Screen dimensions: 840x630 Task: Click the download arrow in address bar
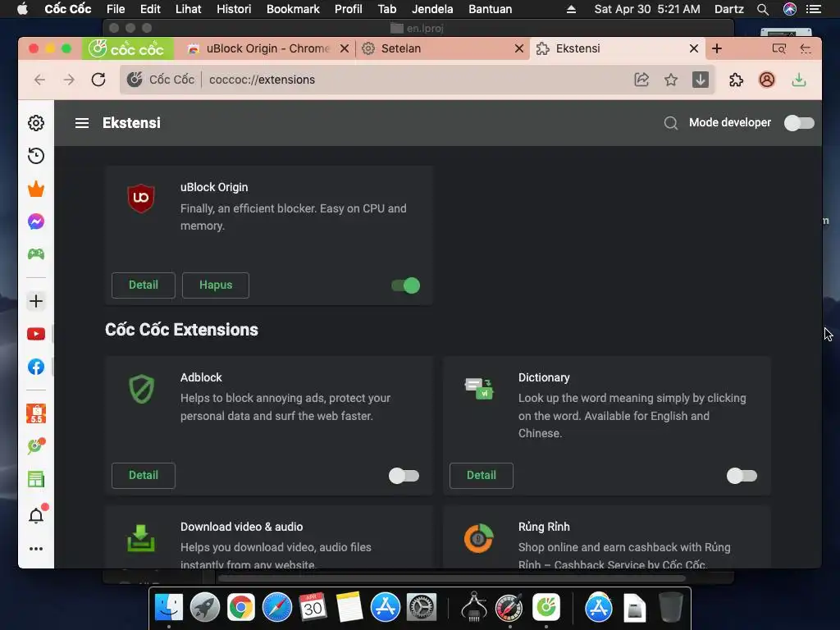[x=701, y=80]
